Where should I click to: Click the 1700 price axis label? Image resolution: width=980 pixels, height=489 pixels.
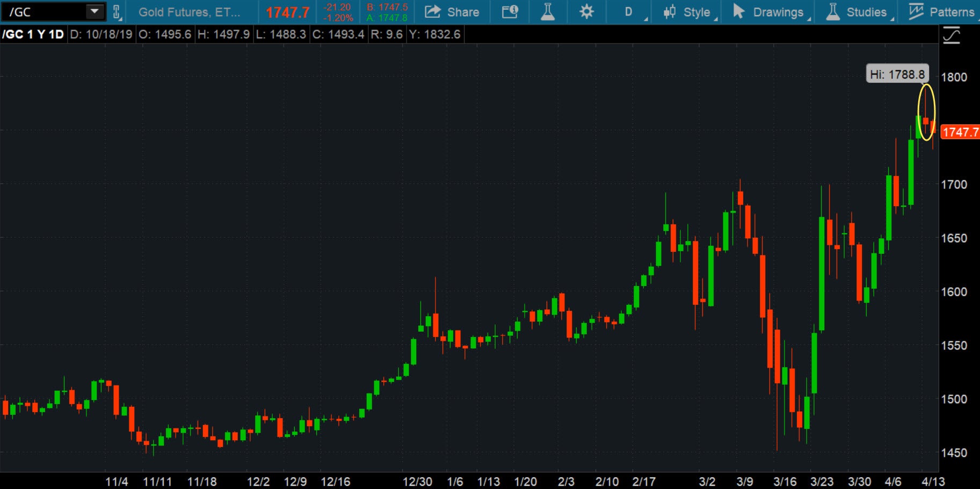click(x=954, y=184)
